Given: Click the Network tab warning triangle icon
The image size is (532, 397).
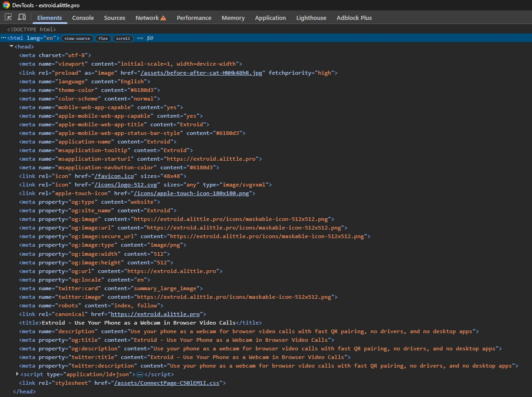Looking at the screenshot, I should click(163, 18).
